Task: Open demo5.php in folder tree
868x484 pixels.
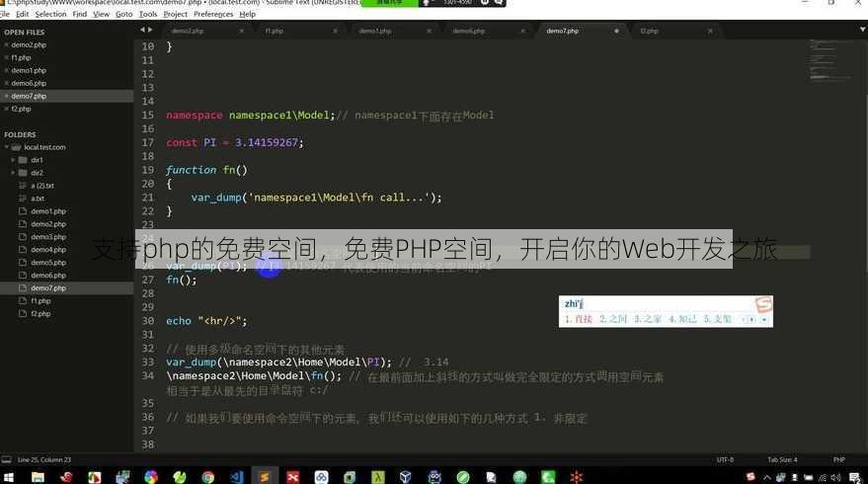Action: pos(48,262)
